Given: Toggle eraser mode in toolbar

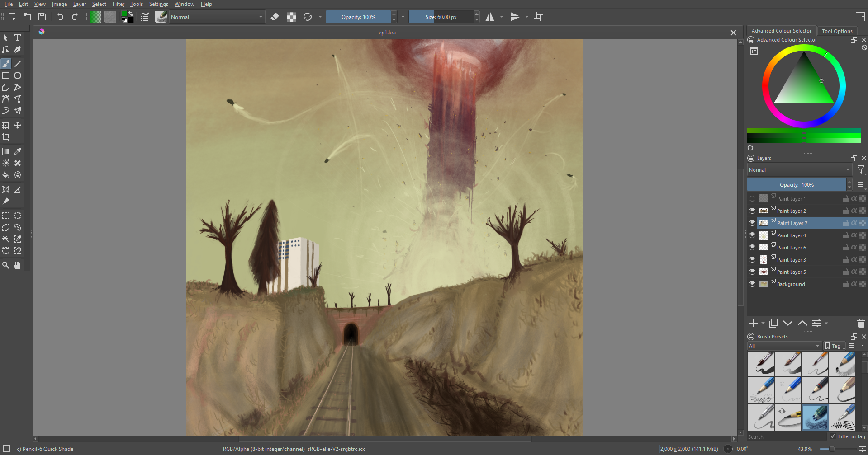Looking at the screenshot, I should pyautogui.click(x=275, y=17).
